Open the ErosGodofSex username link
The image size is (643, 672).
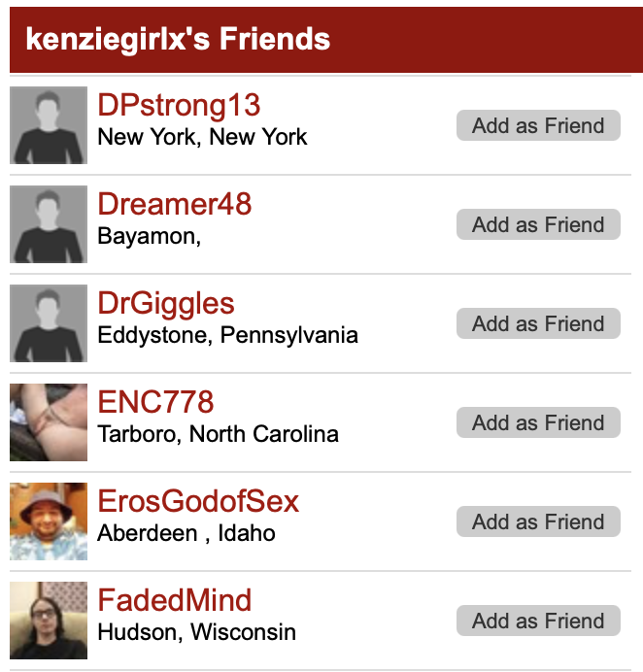coord(198,501)
